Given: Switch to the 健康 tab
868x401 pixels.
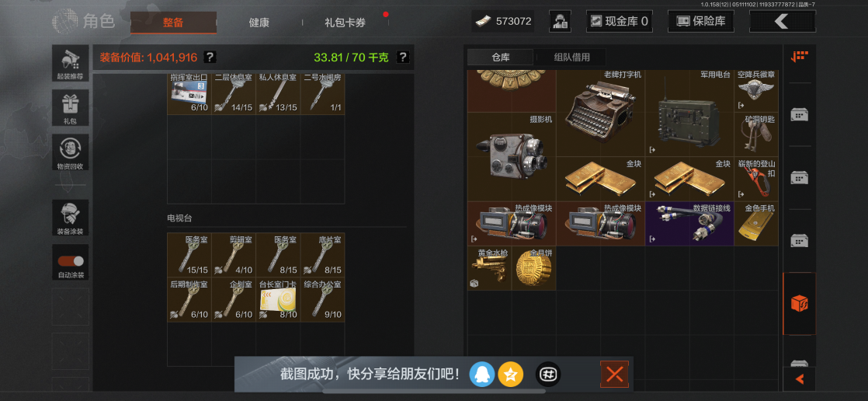Looking at the screenshot, I should [x=259, y=23].
